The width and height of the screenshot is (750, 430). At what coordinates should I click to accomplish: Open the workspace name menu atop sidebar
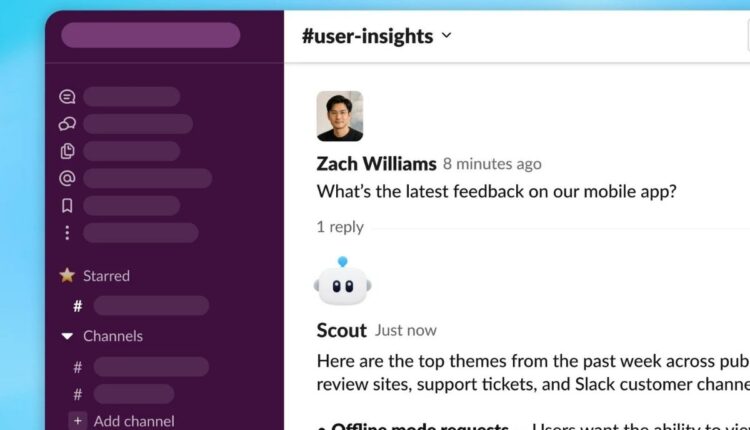click(x=150, y=35)
